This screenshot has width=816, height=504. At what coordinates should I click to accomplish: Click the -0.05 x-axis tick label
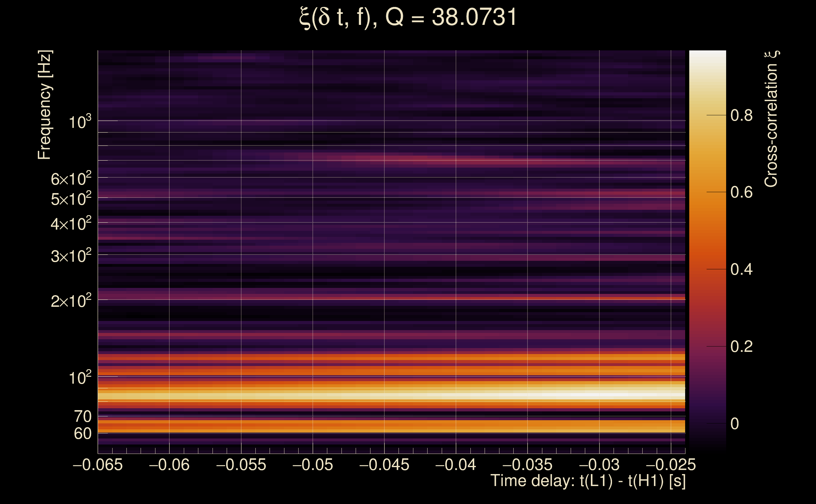tap(312, 465)
